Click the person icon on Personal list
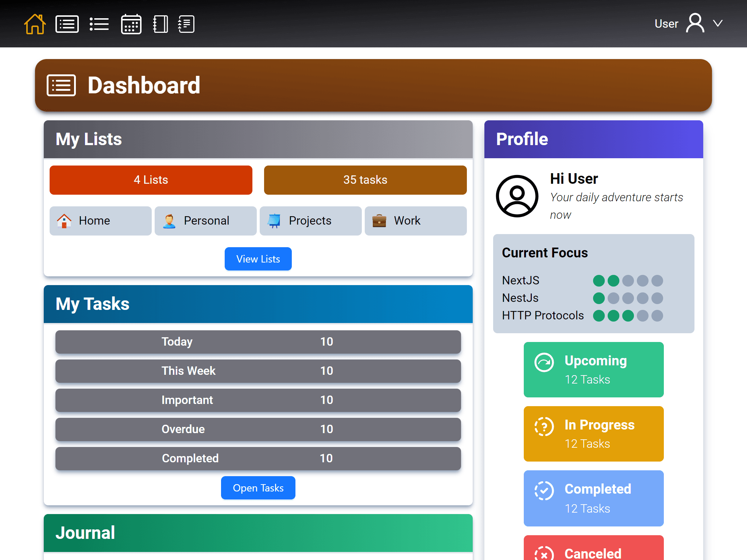Viewport: 747px width, 560px height. [x=169, y=221]
